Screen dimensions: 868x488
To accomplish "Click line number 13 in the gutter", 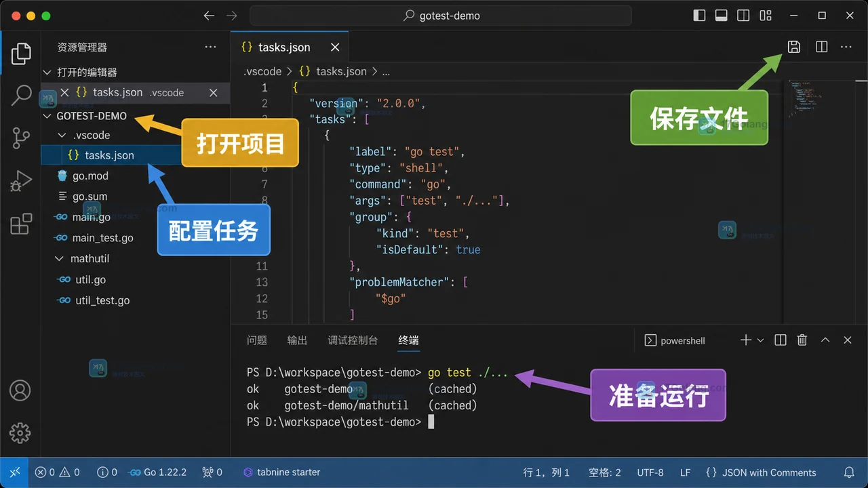I will point(262,282).
